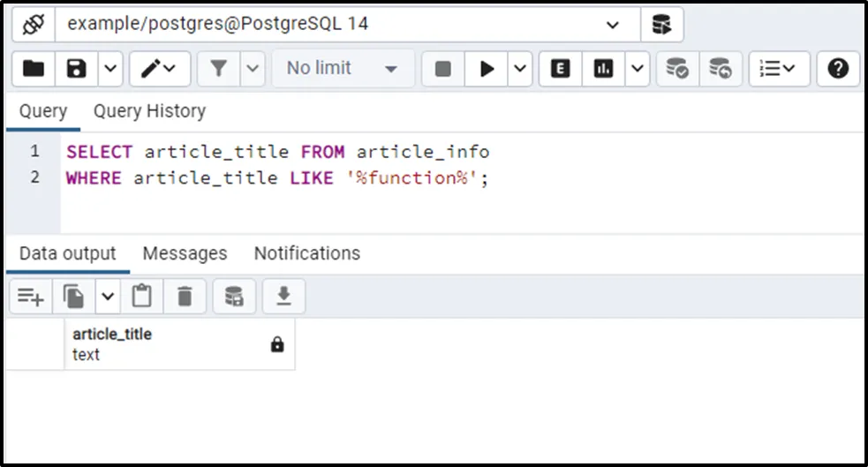Rollback the transaction
This screenshot has width=868, height=467.
[x=721, y=69]
